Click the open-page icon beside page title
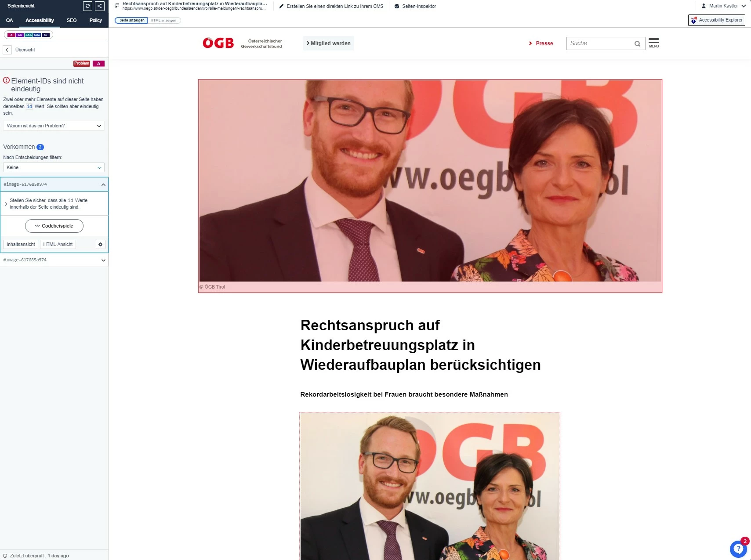Image resolution: width=751 pixels, height=560 pixels. coord(117,6)
